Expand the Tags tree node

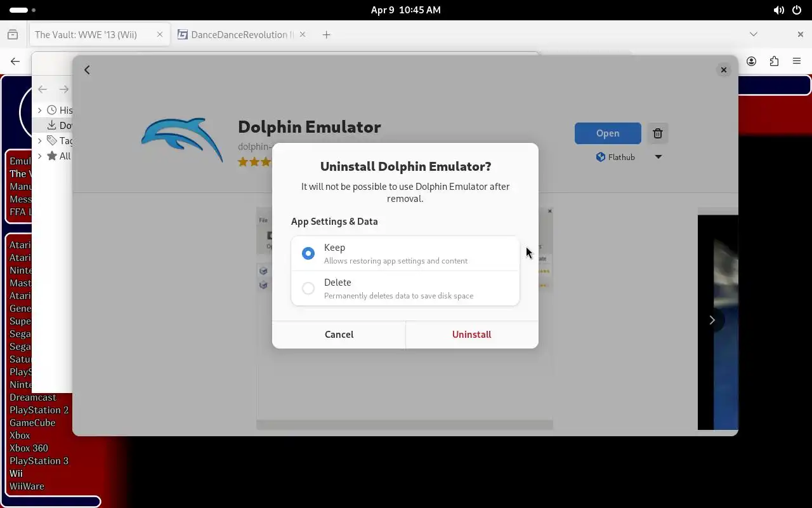(39, 141)
